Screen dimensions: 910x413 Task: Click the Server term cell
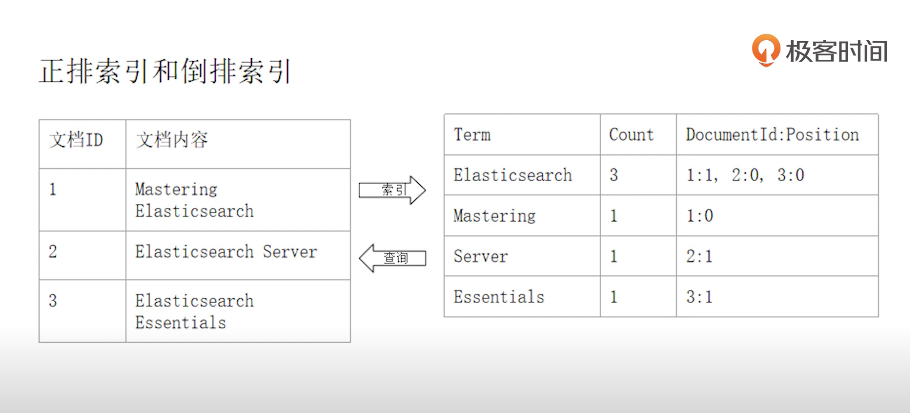(480, 256)
